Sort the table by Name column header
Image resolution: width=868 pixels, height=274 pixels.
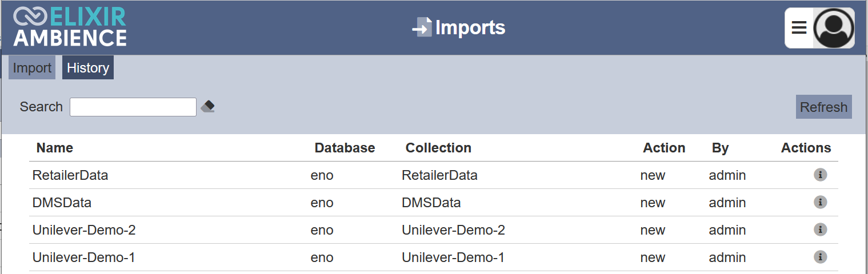(x=55, y=148)
